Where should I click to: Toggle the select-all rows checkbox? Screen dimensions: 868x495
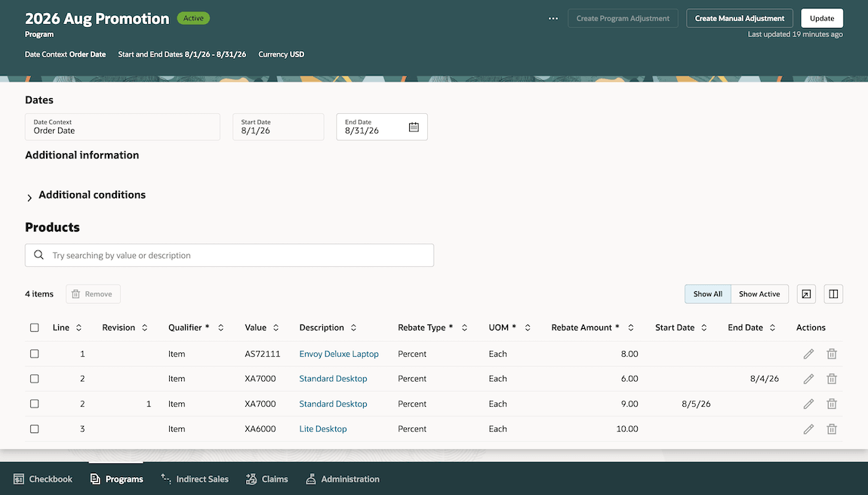tap(34, 327)
